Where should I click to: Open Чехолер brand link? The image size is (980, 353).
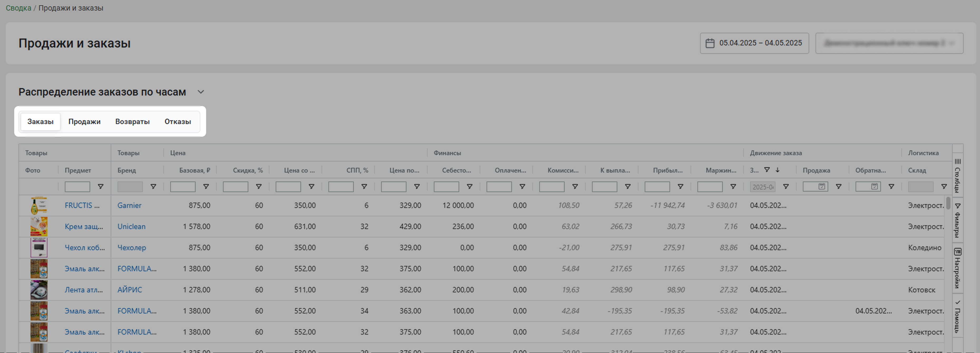click(132, 247)
